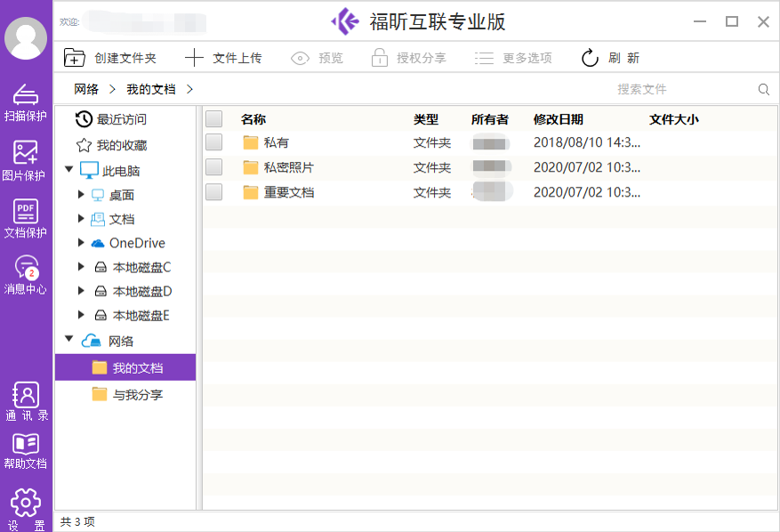Select 我的文档 in the tree
This screenshot has height=532, width=780.
(125, 367)
